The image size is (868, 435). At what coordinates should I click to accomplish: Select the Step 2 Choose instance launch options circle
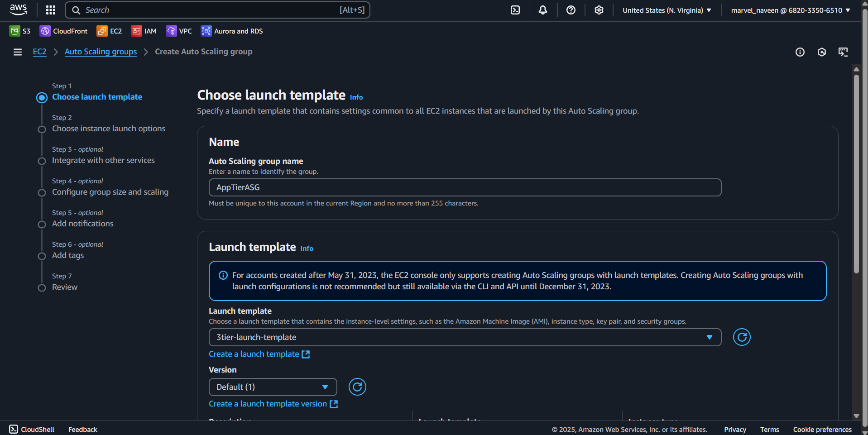(42, 129)
